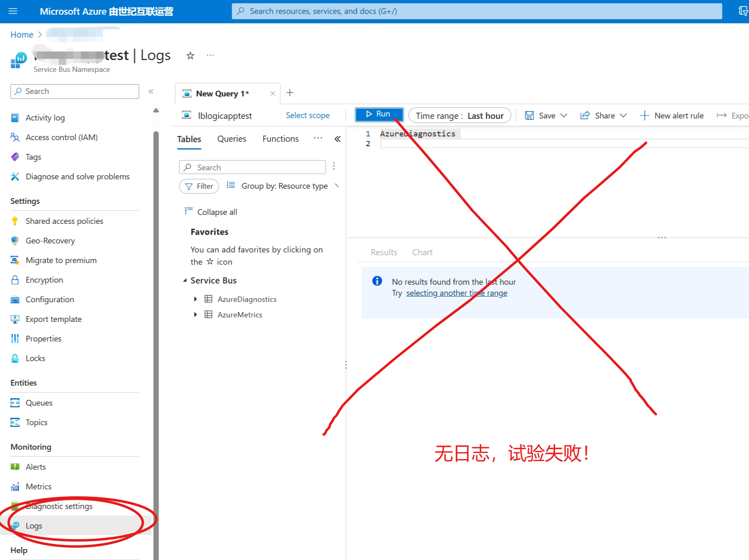Collapse the Service Bus group

click(x=185, y=281)
